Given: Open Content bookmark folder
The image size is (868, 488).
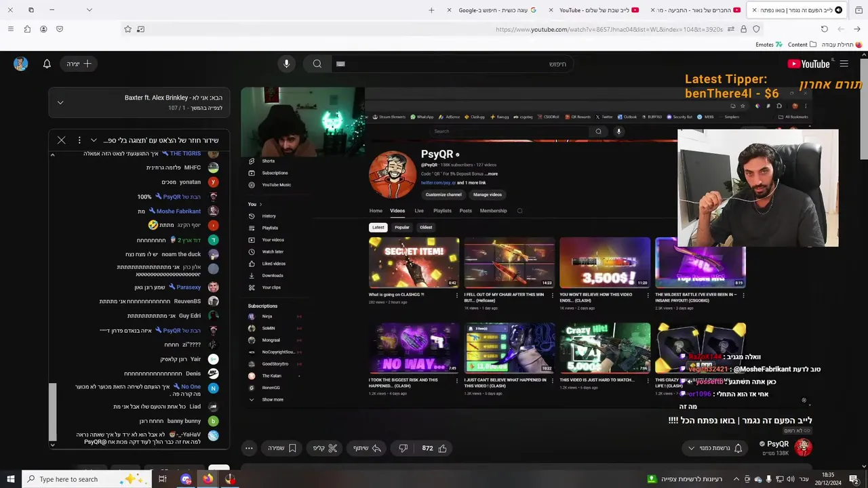Looking at the screenshot, I should [x=802, y=45].
